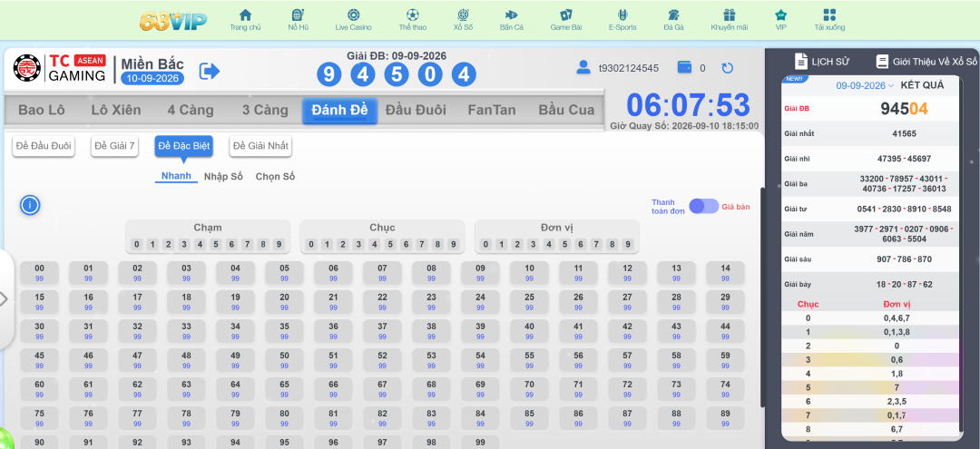Screen dimensions: 980x449
Task: Switch to Đầu Đuôi tab
Action: (x=416, y=111)
